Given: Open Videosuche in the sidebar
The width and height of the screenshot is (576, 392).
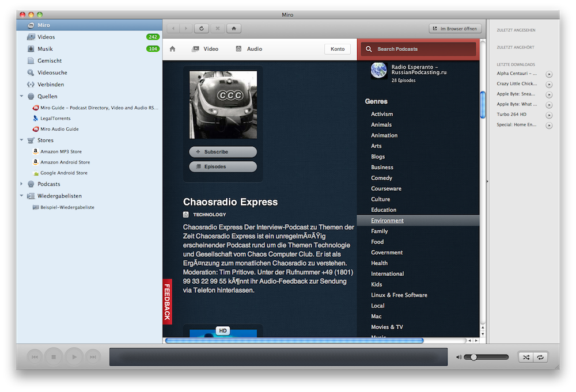Looking at the screenshot, I should [x=52, y=73].
